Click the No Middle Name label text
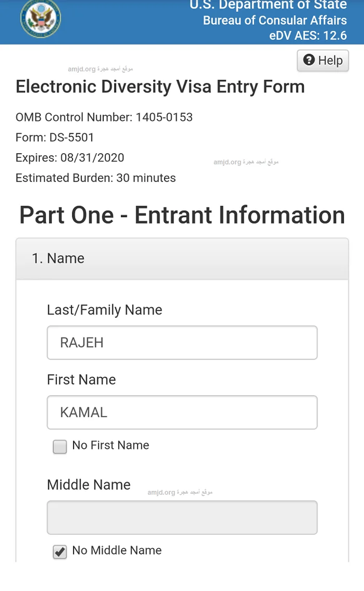Image resolution: width=364 pixels, height=591 pixels. coord(117,550)
